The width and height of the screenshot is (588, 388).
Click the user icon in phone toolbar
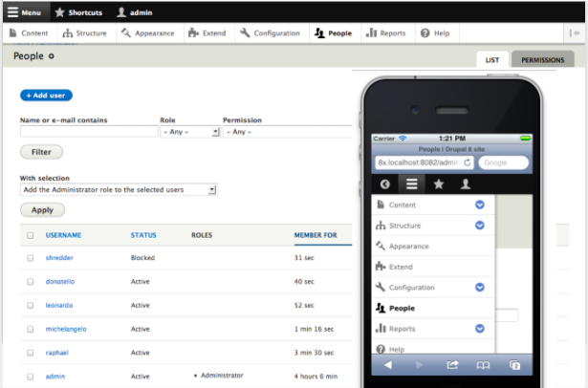click(x=466, y=184)
